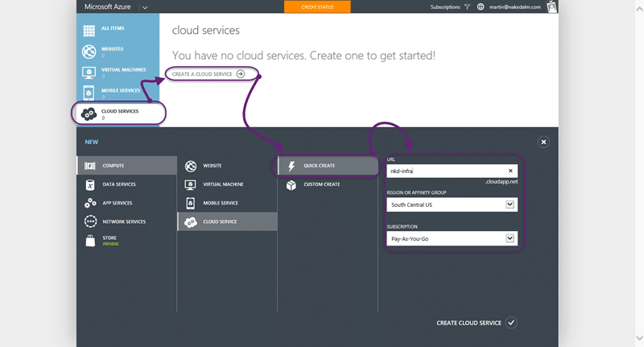The height and width of the screenshot is (347, 644).
Task: Select the Store Preview menu item
Action: 126,241
